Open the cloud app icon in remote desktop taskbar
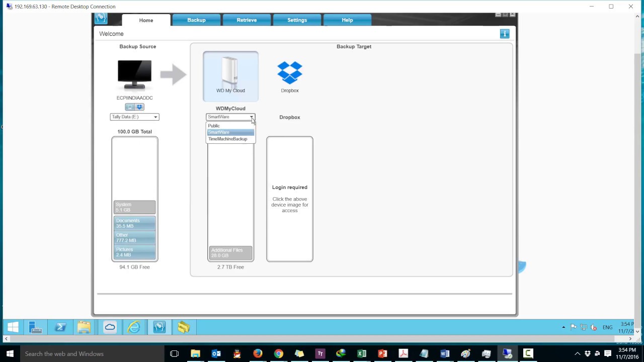 click(x=110, y=327)
